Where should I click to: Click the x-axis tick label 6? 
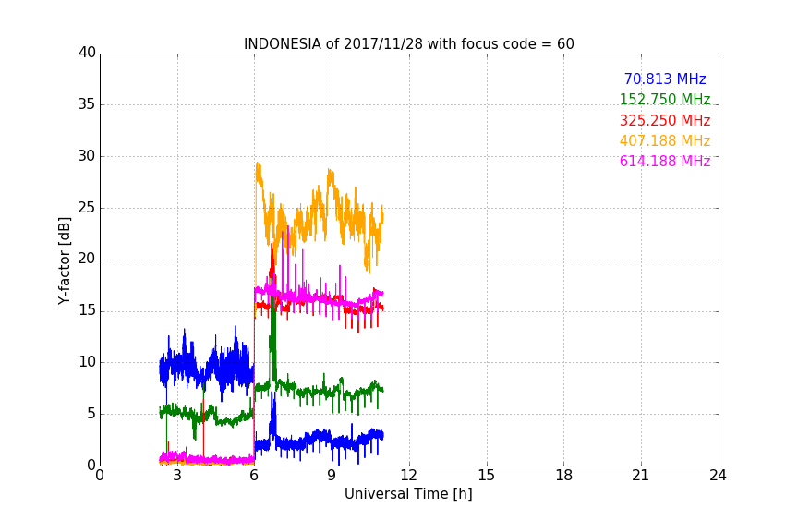(255, 476)
